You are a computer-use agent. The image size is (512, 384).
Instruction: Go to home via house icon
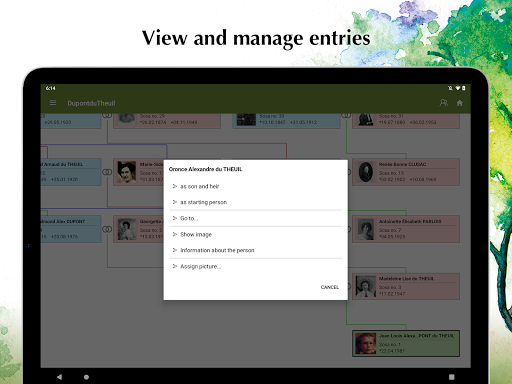click(460, 103)
